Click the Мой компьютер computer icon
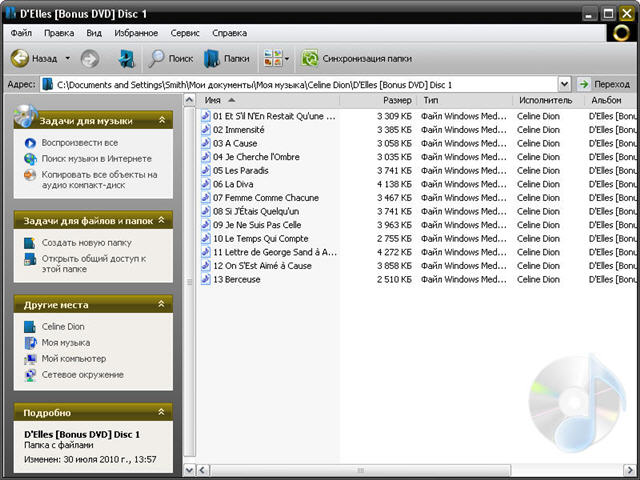Image resolution: width=640 pixels, height=480 pixels. coord(30,359)
